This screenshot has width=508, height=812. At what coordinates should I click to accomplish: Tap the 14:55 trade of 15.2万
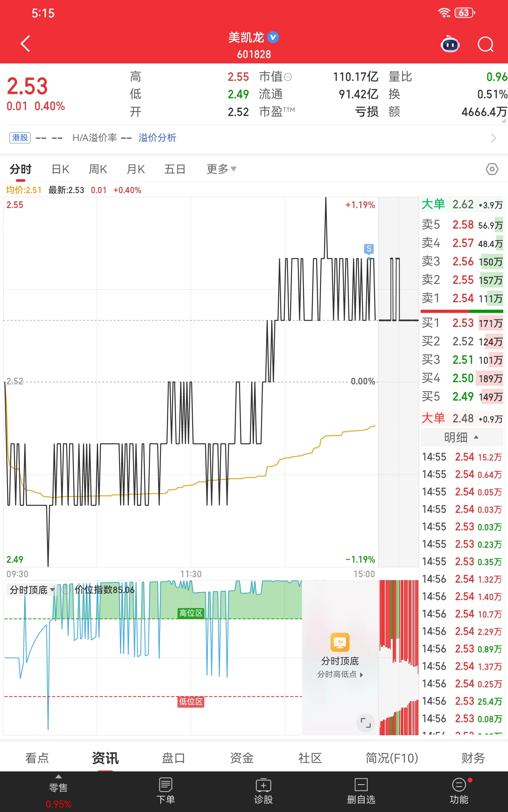click(x=462, y=457)
